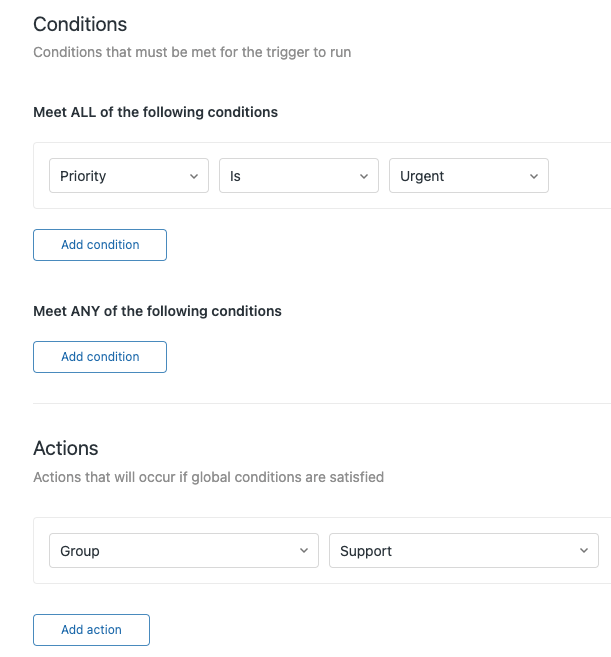Add a condition under Meet ALL conditions
Viewport: 611px width, 657px height.
pos(100,245)
